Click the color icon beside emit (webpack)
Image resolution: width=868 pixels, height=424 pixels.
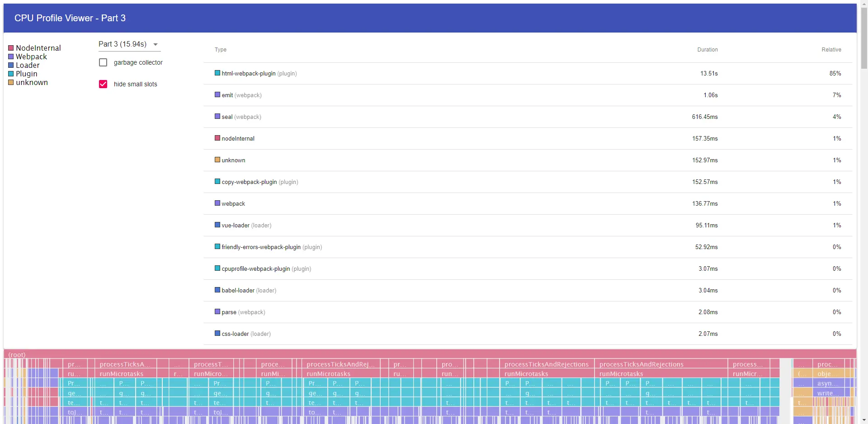coord(217,95)
